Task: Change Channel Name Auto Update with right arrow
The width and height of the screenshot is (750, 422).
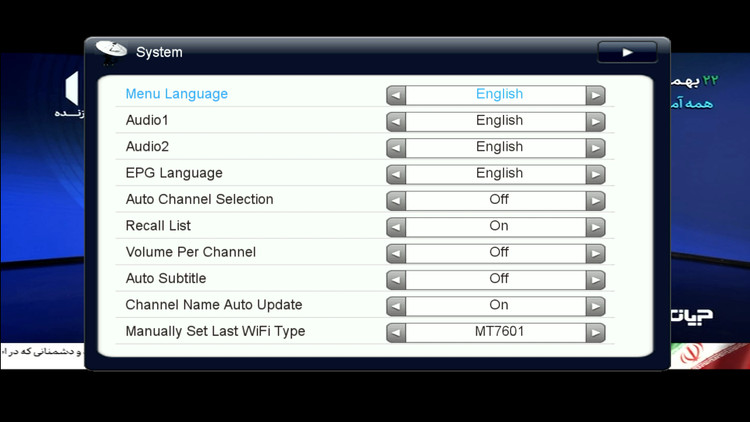Action: tap(595, 306)
